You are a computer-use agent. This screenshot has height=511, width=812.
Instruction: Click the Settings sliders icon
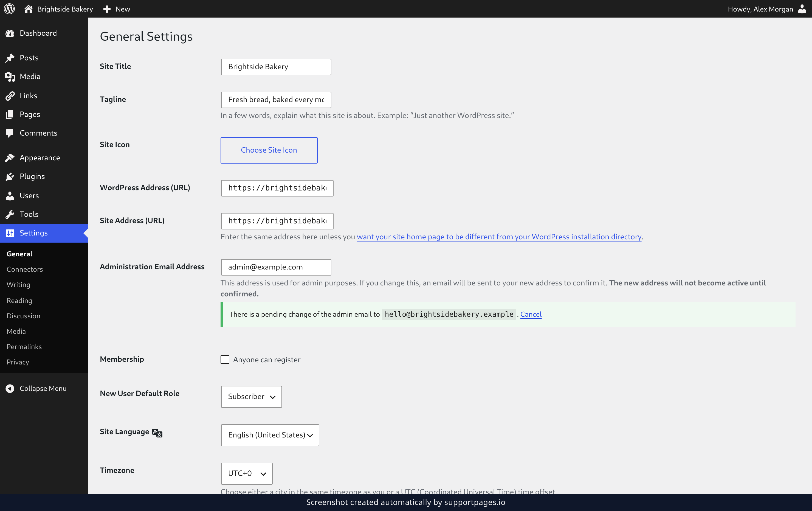click(10, 233)
